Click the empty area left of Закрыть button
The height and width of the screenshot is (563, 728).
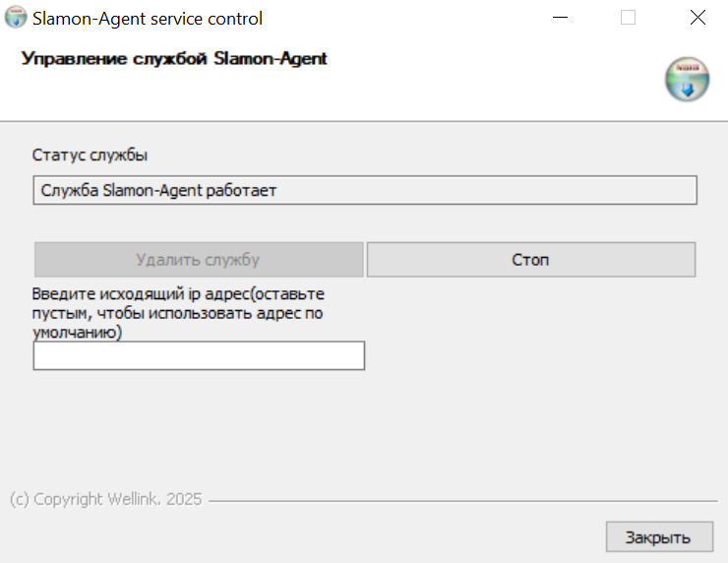click(394, 537)
